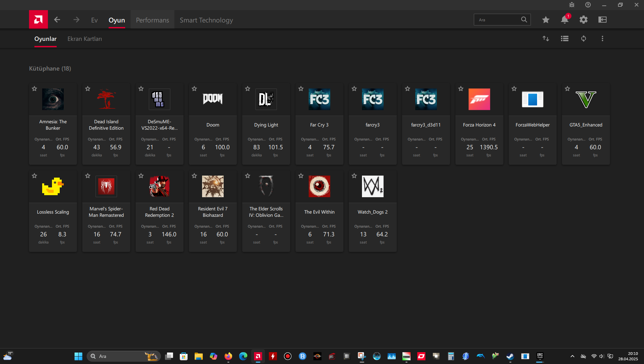Open Amnesia: The Bunker game thumbnail
This screenshot has height=364, width=644.
53,99
